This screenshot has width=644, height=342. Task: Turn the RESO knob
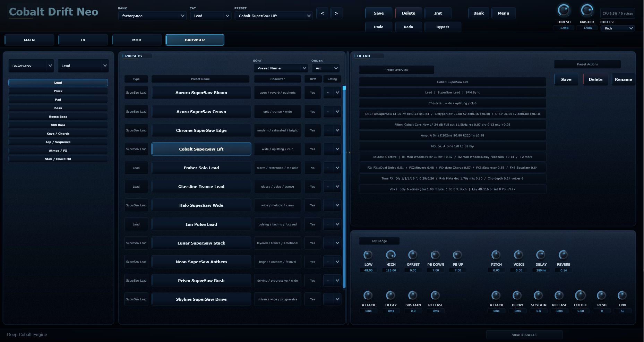pyautogui.click(x=601, y=295)
